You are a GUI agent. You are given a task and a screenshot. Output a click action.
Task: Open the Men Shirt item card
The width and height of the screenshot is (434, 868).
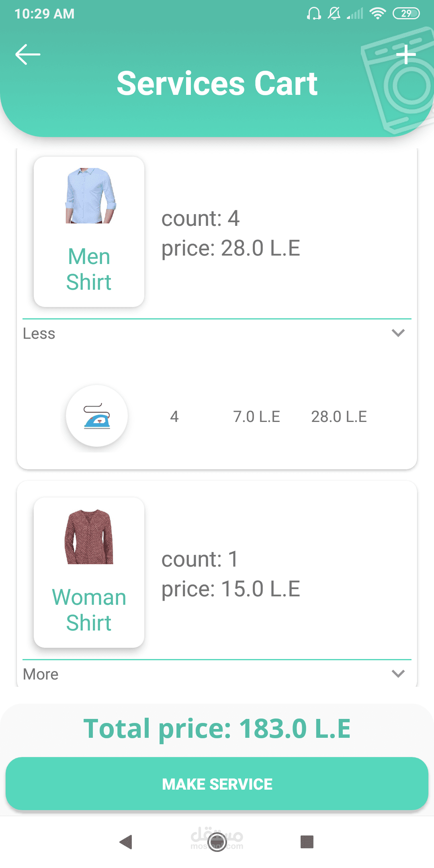[89, 232]
